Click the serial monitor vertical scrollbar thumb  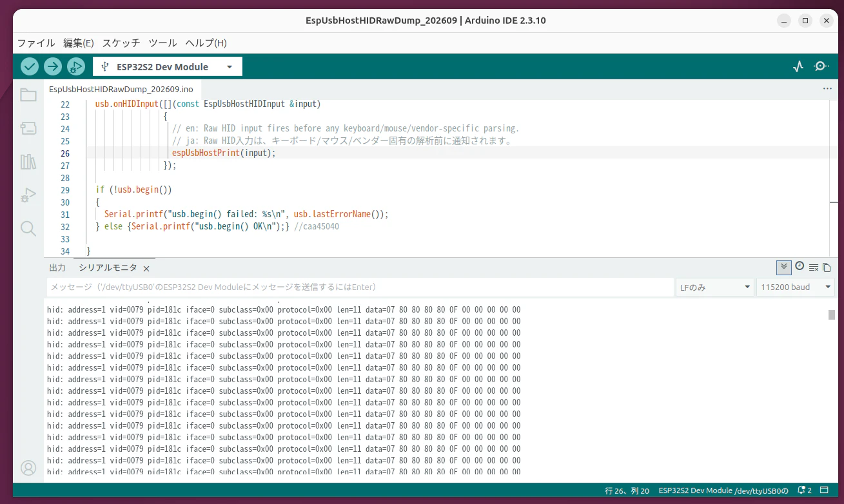832,315
